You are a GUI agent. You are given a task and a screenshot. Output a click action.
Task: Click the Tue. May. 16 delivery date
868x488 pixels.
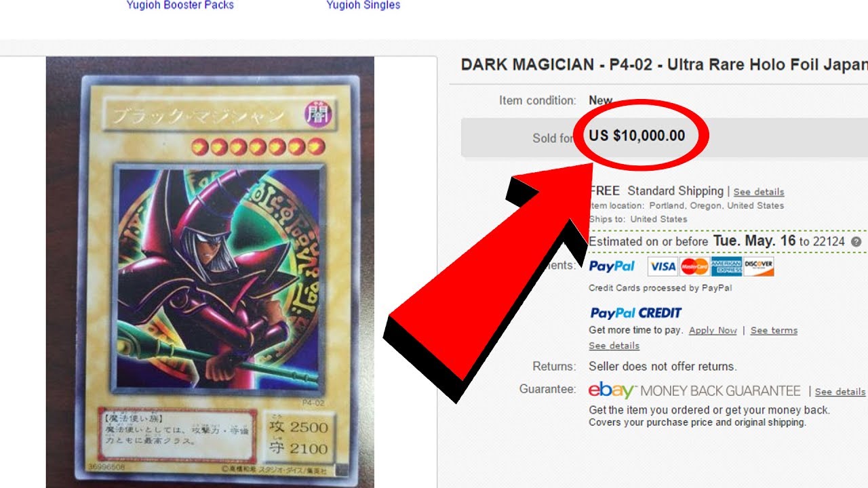(x=754, y=241)
